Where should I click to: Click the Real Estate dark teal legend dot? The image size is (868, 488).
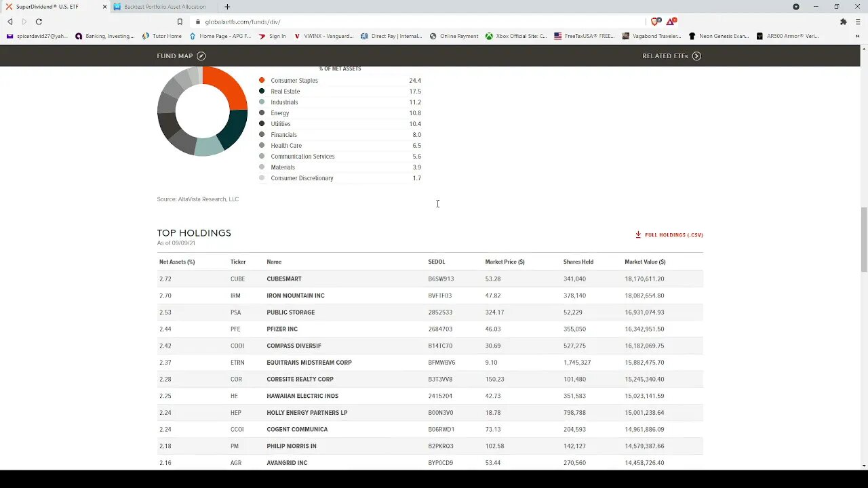click(x=262, y=91)
